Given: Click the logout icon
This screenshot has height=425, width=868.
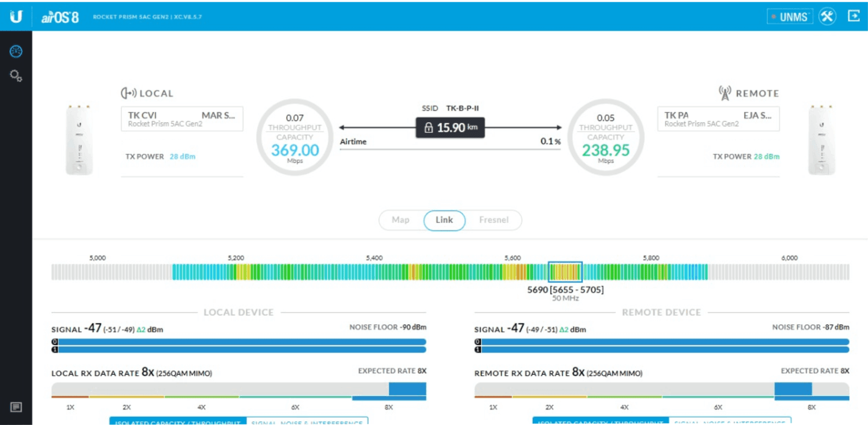Looking at the screenshot, I should 854,16.
